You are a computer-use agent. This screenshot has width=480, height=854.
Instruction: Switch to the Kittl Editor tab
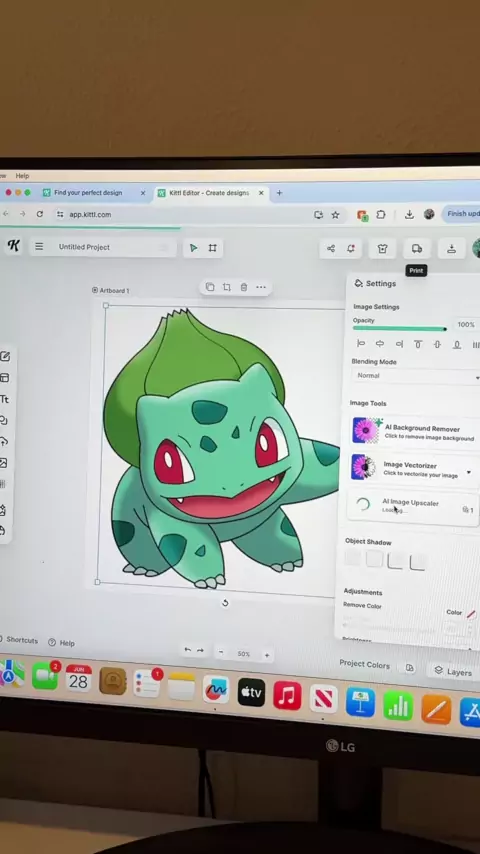210,193
